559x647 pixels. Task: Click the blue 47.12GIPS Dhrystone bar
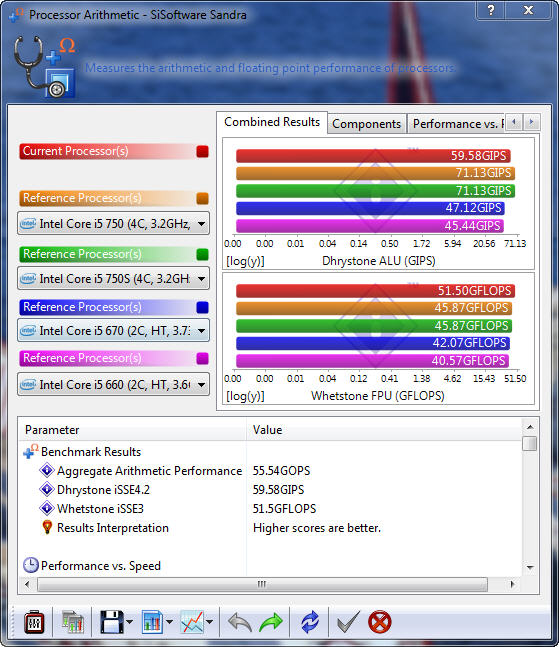[370, 208]
